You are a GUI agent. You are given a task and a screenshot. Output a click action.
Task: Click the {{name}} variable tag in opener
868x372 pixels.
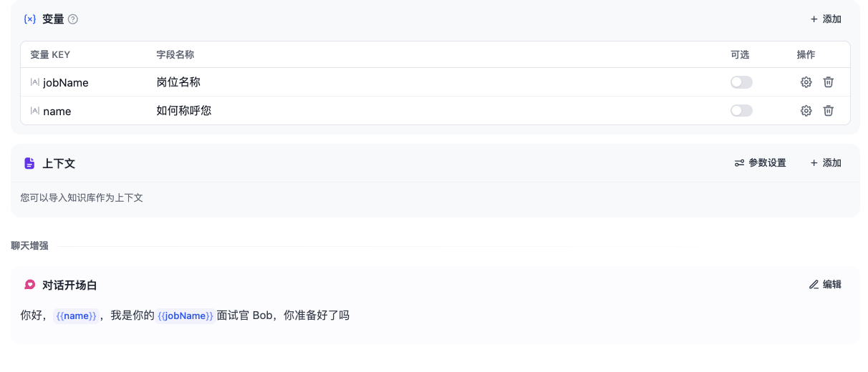point(76,315)
